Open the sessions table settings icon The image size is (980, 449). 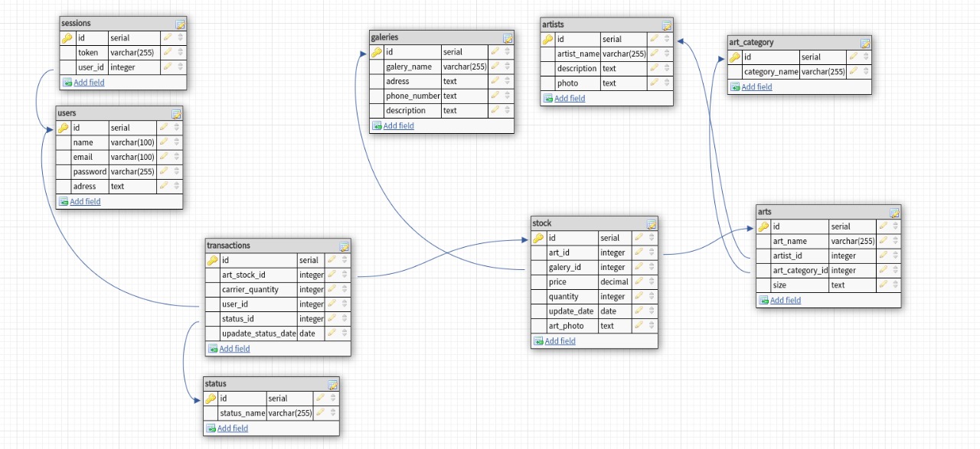pyautogui.click(x=180, y=24)
